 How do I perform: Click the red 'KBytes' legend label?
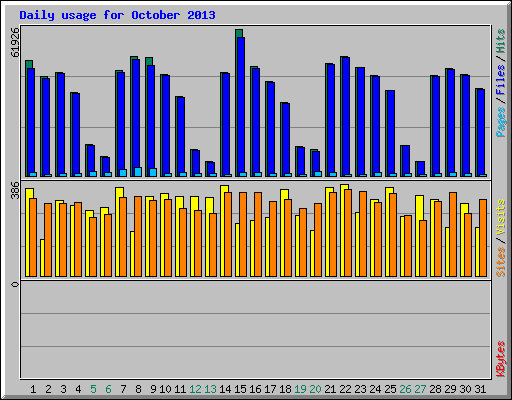tap(500, 359)
